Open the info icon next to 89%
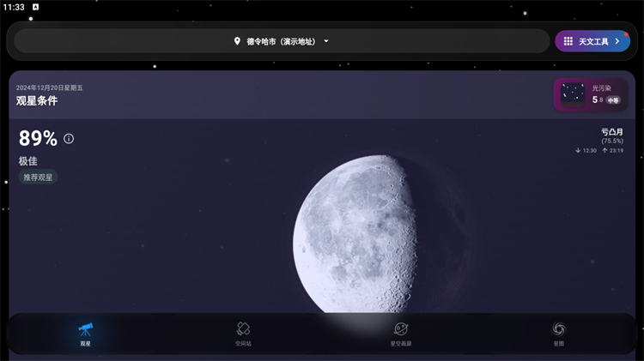 [x=69, y=139]
